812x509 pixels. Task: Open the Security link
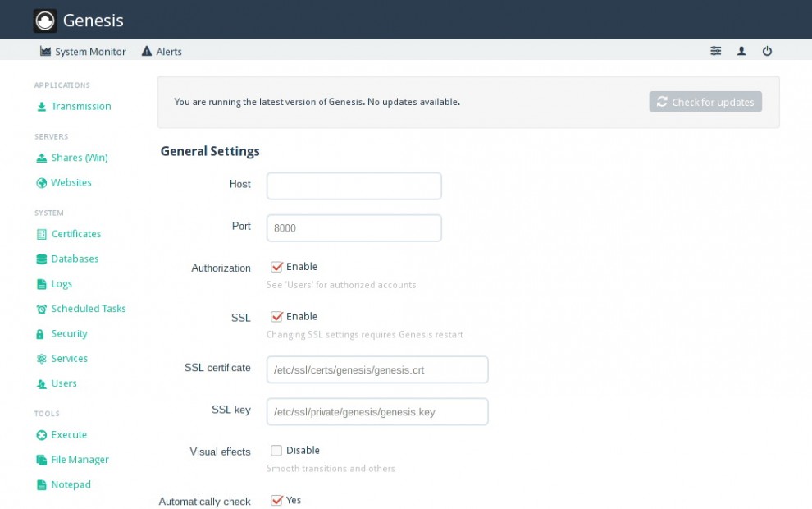(62, 333)
